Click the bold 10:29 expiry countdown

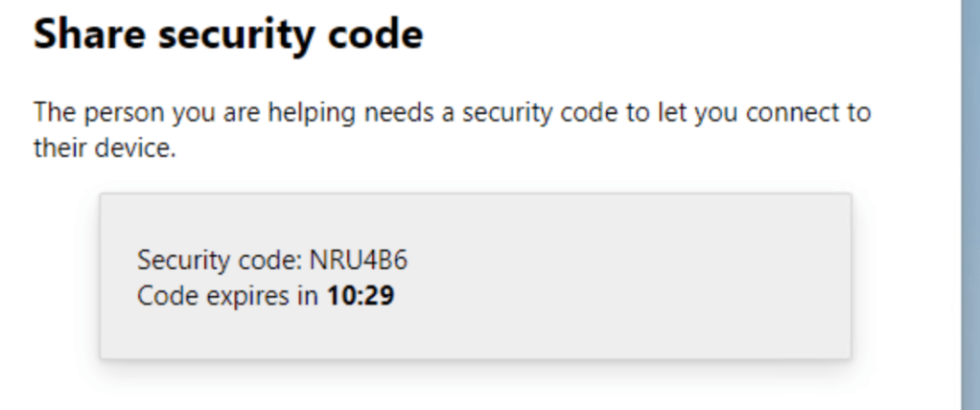(x=361, y=296)
